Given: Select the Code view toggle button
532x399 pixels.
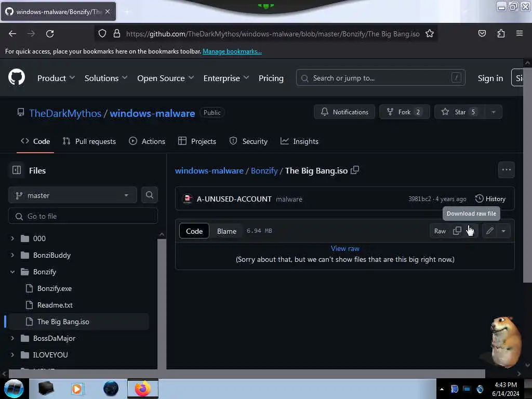Looking at the screenshot, I should pyautogui.click(x=194, y=231).
